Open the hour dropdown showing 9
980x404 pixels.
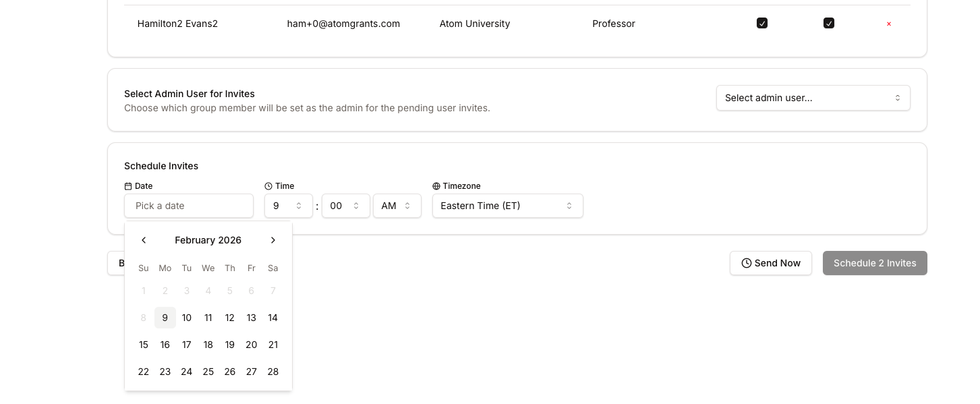coord(288,206)
